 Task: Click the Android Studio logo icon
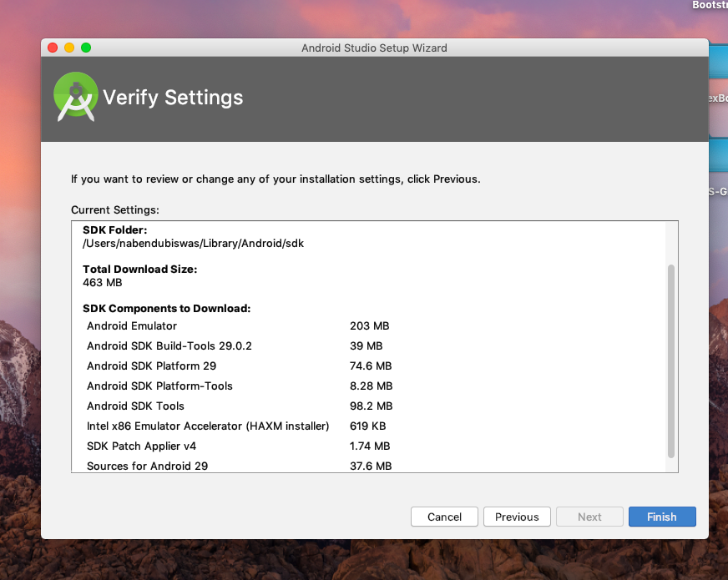coord(76,97)
